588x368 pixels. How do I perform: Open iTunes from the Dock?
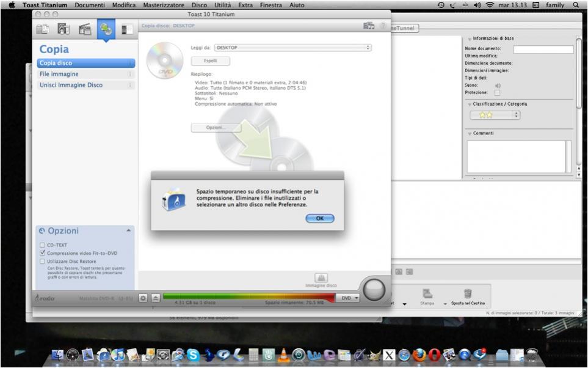pyautogui.click(x=118, y=355)
